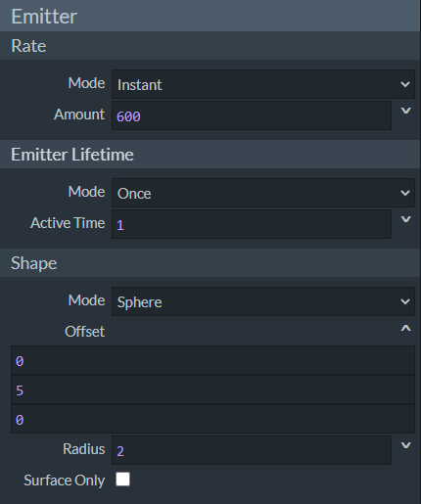Click the Active Time input field
This screenshot has width=421, height=504.
pyautogui.click(x=252, y=224)
